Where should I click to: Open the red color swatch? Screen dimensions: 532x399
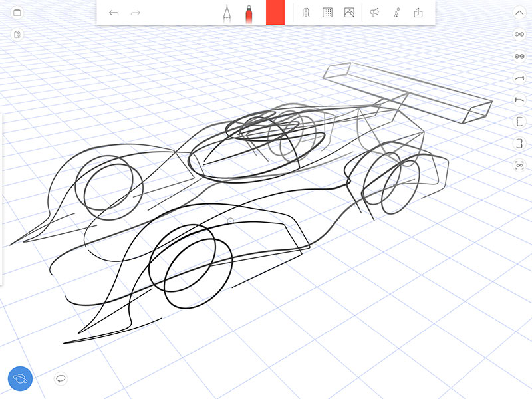275,13
